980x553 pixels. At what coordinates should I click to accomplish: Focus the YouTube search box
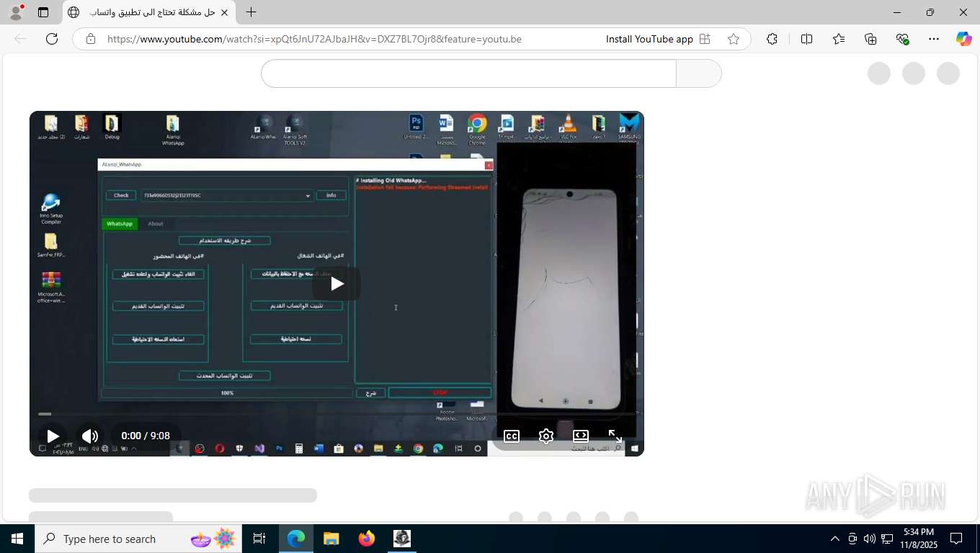468,73
